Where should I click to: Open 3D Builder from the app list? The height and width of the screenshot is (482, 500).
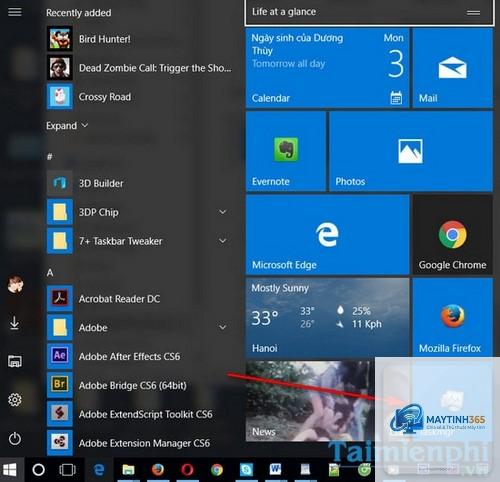[140, 183]
